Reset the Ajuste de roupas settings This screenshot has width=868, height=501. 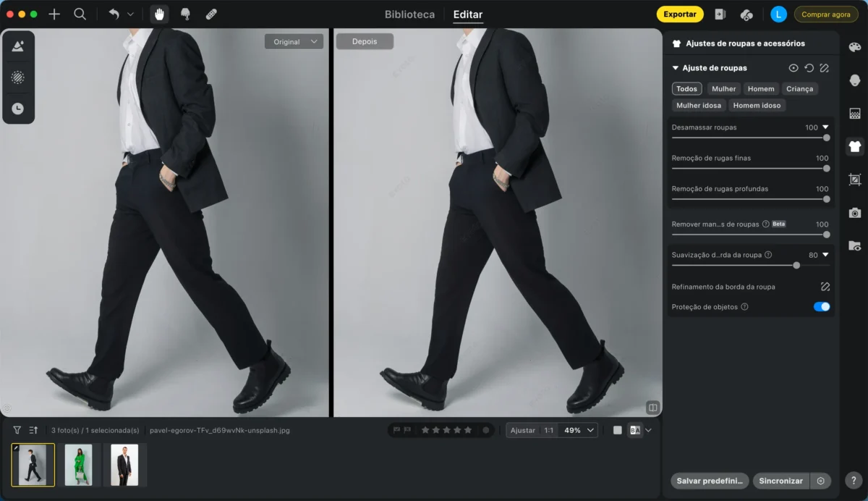tap(809, 68)
